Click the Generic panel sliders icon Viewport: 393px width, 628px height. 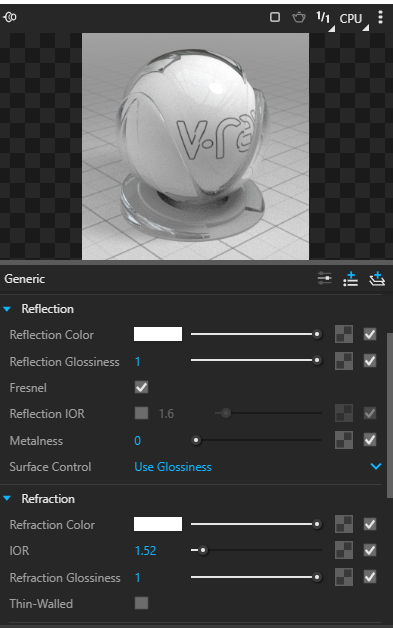tap(324, 278)
